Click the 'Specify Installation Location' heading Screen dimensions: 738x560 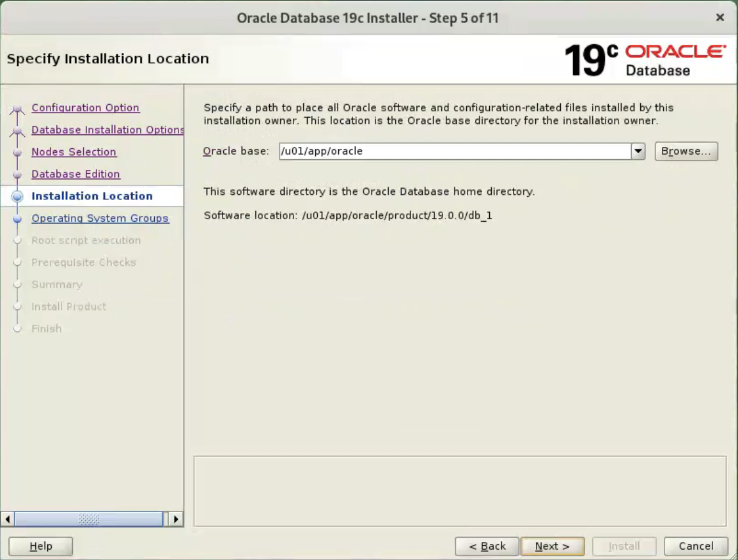[108, 59]
